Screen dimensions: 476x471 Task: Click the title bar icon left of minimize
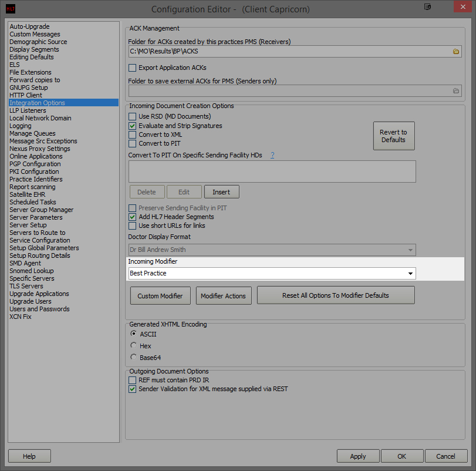tap(427, 7)
